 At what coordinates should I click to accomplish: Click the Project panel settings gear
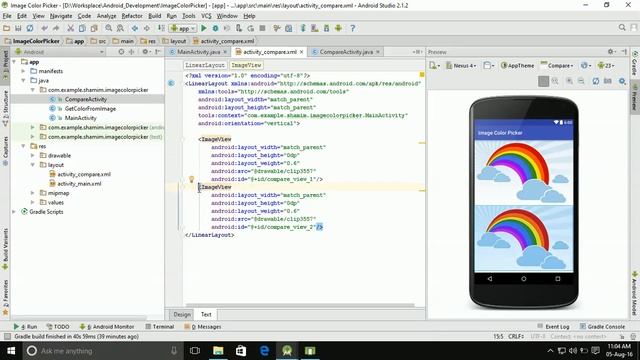point(145,52)
